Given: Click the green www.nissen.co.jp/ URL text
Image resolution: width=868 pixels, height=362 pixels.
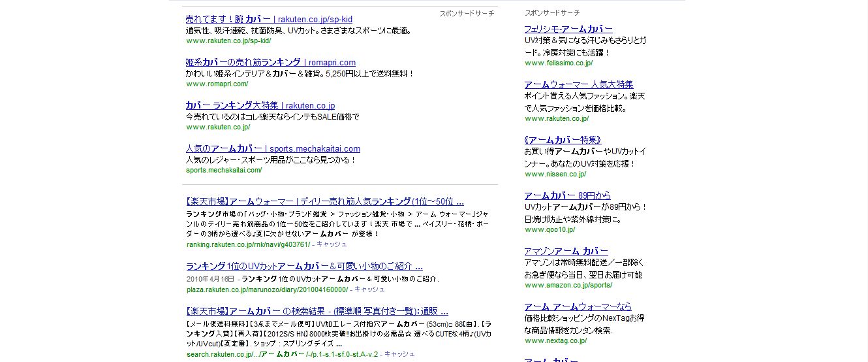Looking at the screenshot, I should (x=555, y=174).
